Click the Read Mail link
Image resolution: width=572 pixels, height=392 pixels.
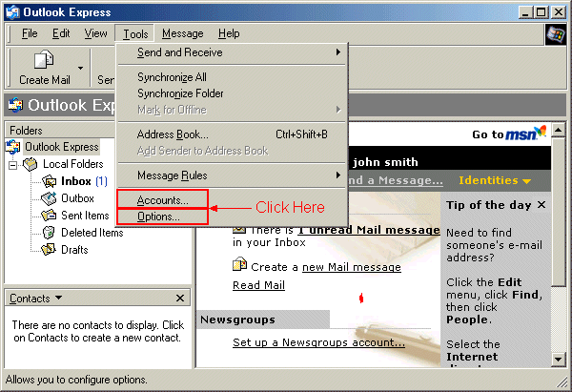[x=258, y=285]
